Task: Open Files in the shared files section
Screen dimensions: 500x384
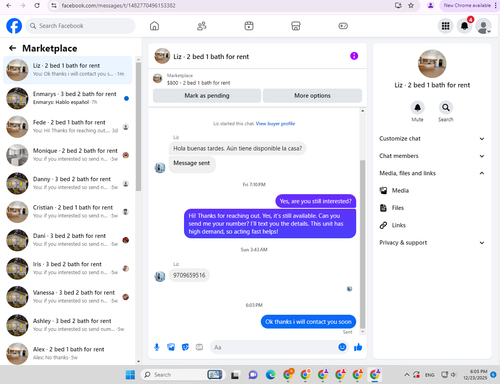Action: [432, 208]
